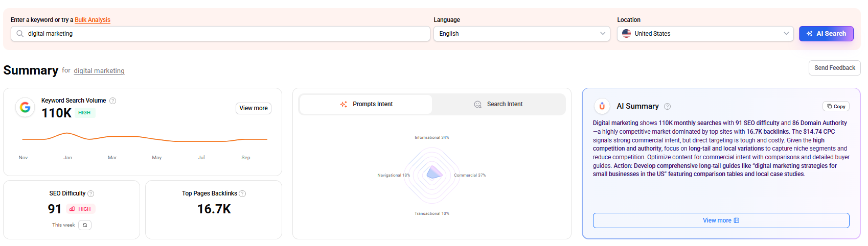Viewport: 868px width, 246px height.
Task: Click the 91 SEO difficulty value
Action: pos(55,209)
